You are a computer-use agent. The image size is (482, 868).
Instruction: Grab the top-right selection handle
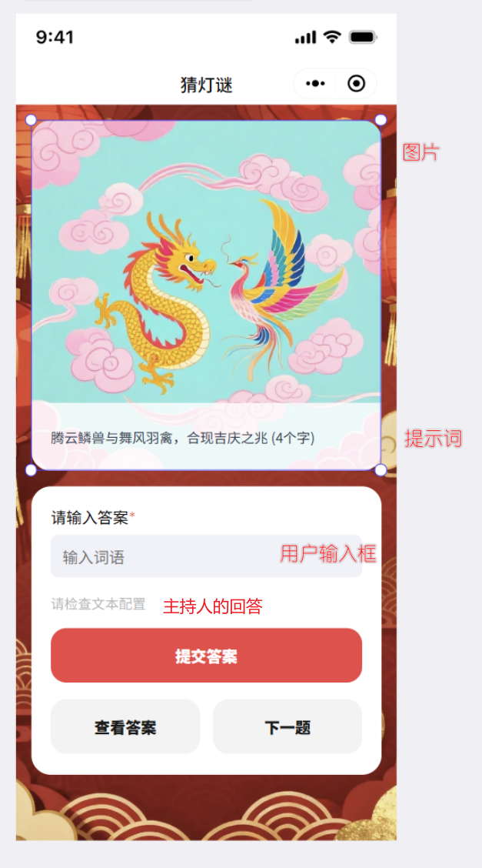[381, 120]
